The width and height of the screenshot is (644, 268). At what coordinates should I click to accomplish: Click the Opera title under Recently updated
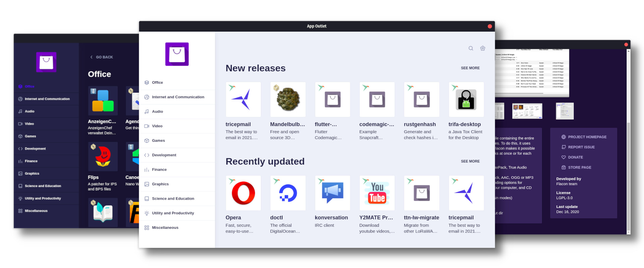pos(233,218)
